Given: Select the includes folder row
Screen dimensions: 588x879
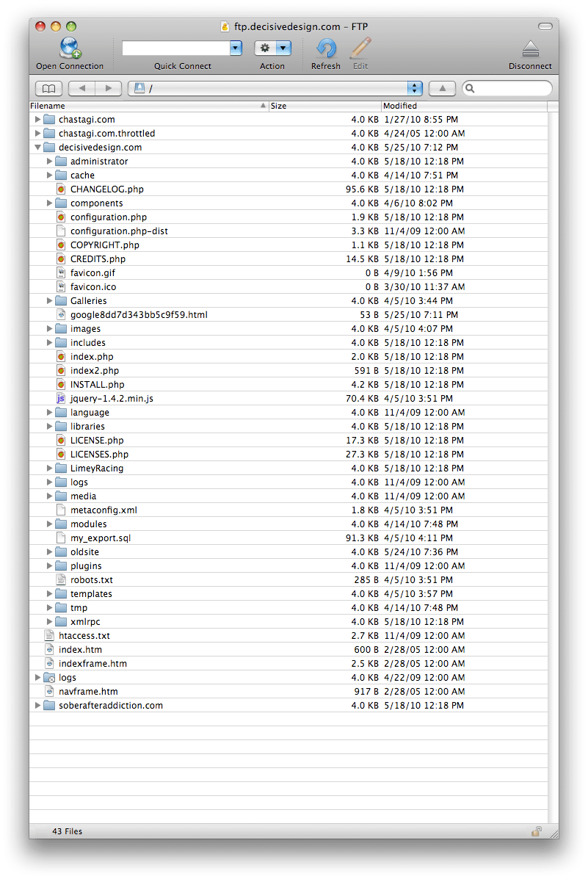Looking at the screenshot, I should coord(288,342).
